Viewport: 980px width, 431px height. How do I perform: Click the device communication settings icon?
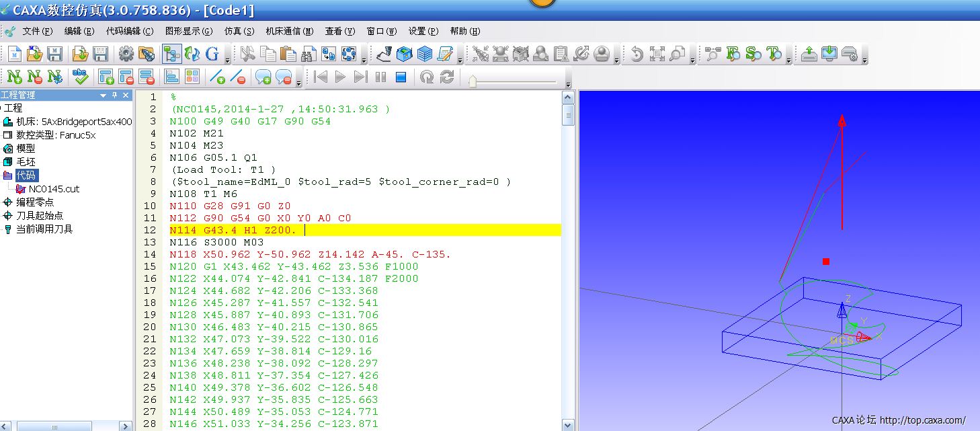850,54
